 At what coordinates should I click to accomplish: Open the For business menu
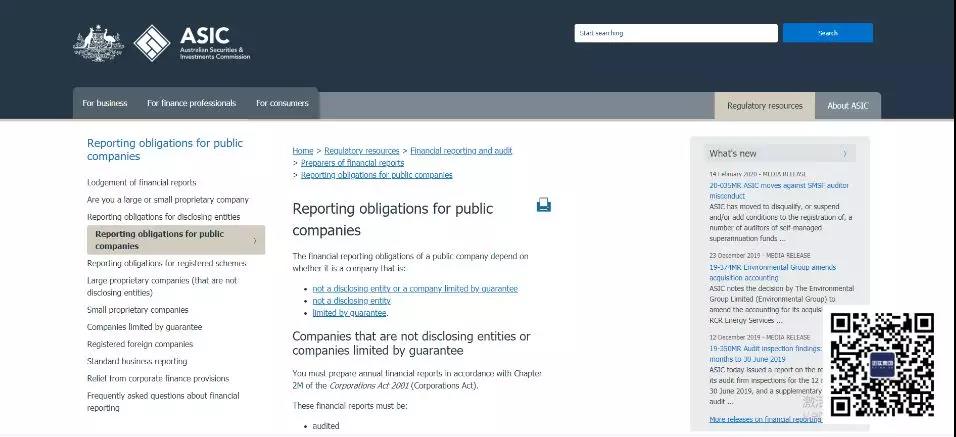click(x=105, y=103)
